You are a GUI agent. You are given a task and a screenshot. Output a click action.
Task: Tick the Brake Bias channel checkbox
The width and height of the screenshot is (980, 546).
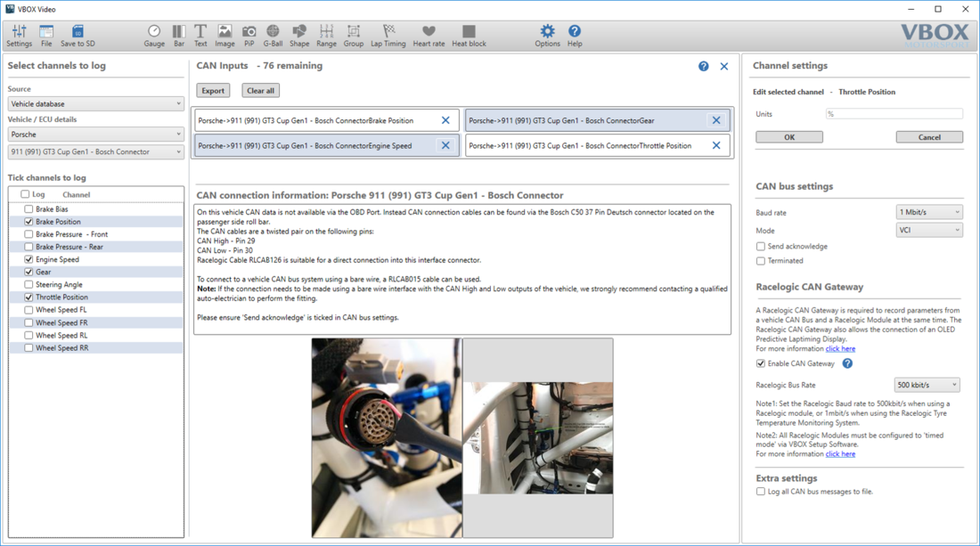(x=29, y=209)
